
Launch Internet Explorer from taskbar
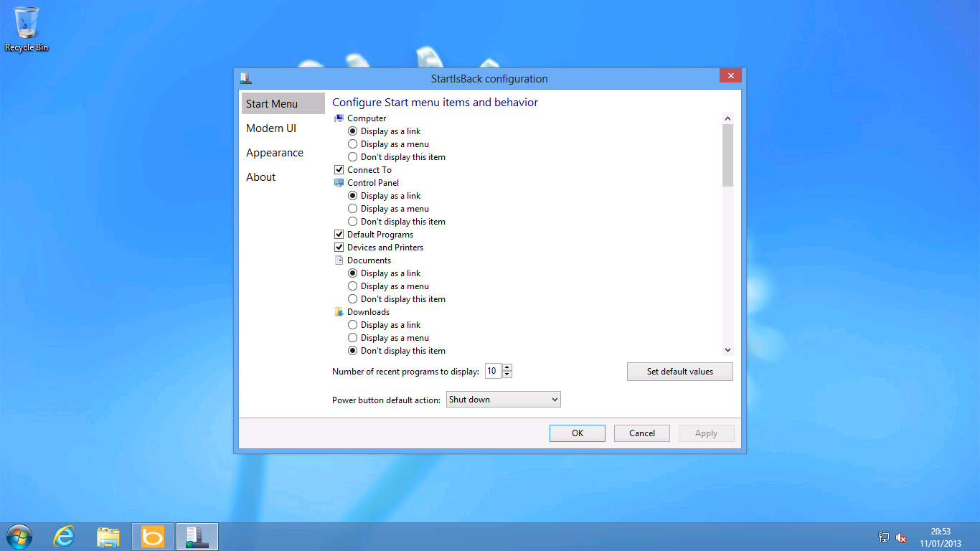[65, 537]
